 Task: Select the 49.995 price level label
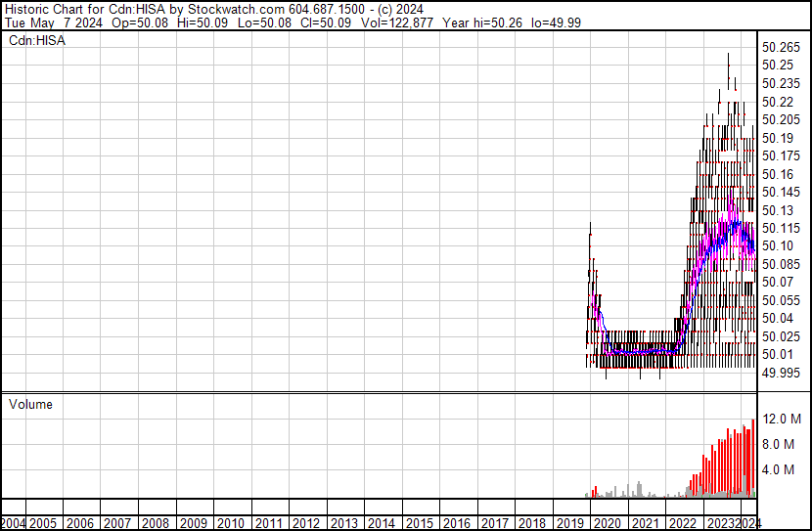(782, 372)
